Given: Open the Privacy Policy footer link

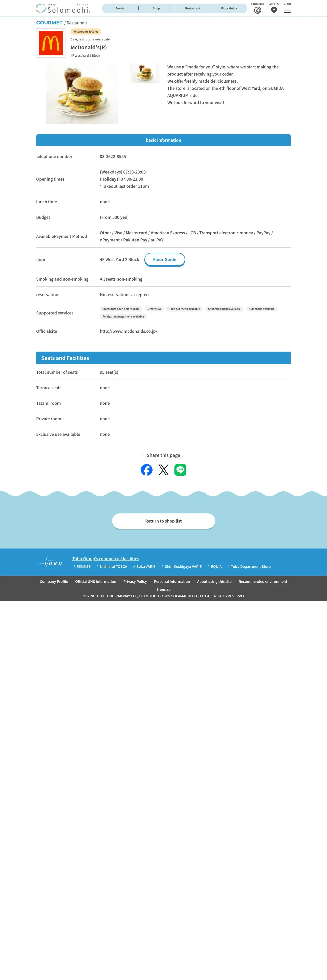Looking at the screenshot, I should [x=135, y=582].
